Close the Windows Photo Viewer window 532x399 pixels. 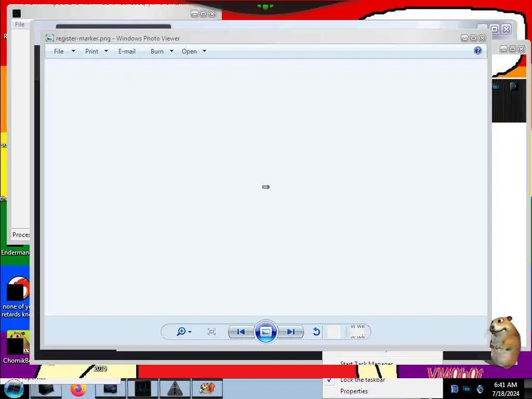pyautogui.click(x=482, y=38)
